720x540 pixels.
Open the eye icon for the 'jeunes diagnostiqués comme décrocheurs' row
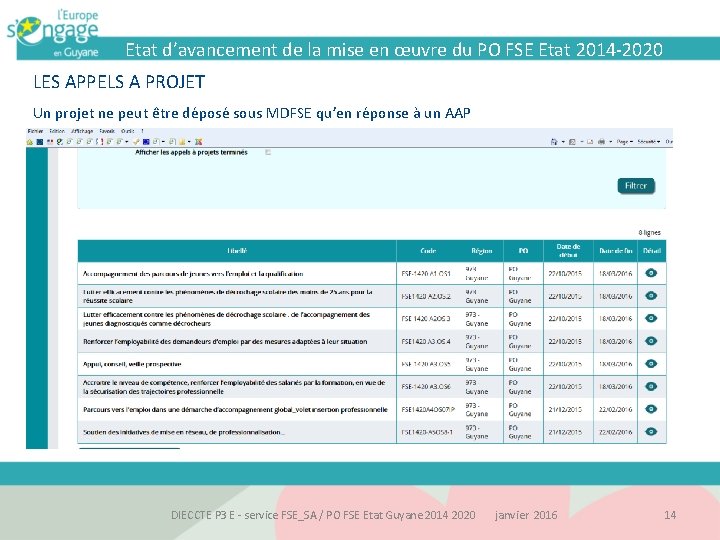click(x=651, y=318)
